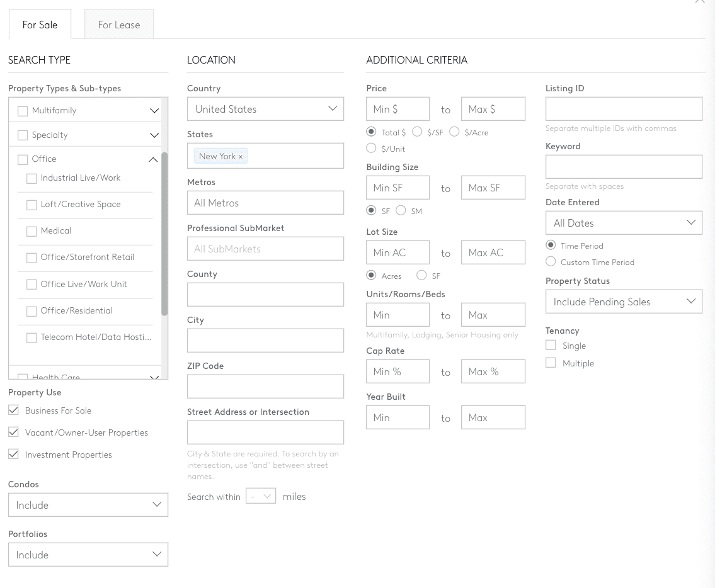This screenshot has width=715, height=588.
Task: Select the $/SF price radio button
Action: pos(417,132)
